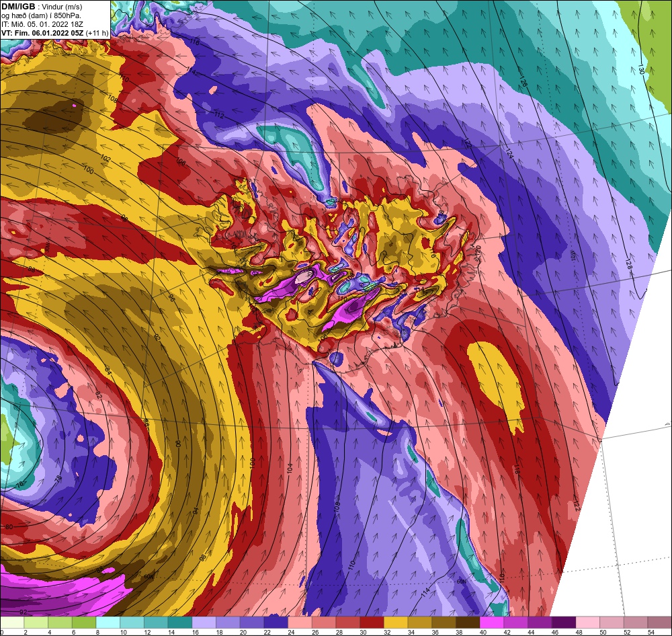
Task: Click the legend swatch between 2 and 4
Action: [x=36, y=623]
